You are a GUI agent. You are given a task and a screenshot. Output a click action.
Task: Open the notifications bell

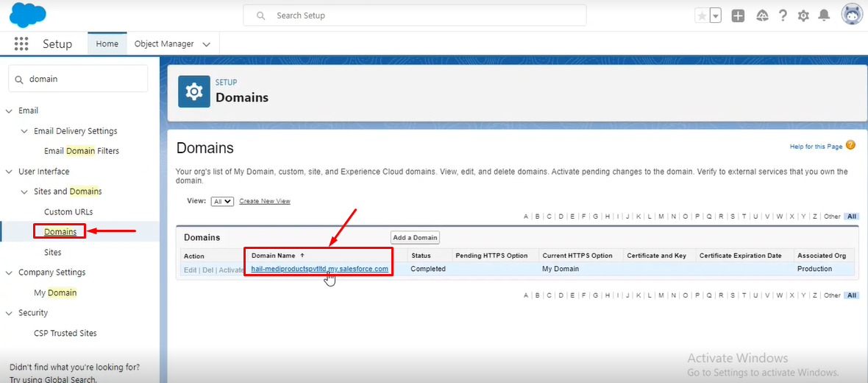(x=825, y=15)
